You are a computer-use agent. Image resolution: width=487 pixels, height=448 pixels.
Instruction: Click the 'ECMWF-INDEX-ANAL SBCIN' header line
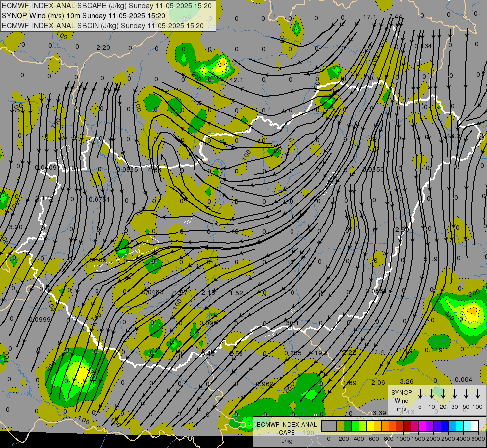tap(103, 26)
